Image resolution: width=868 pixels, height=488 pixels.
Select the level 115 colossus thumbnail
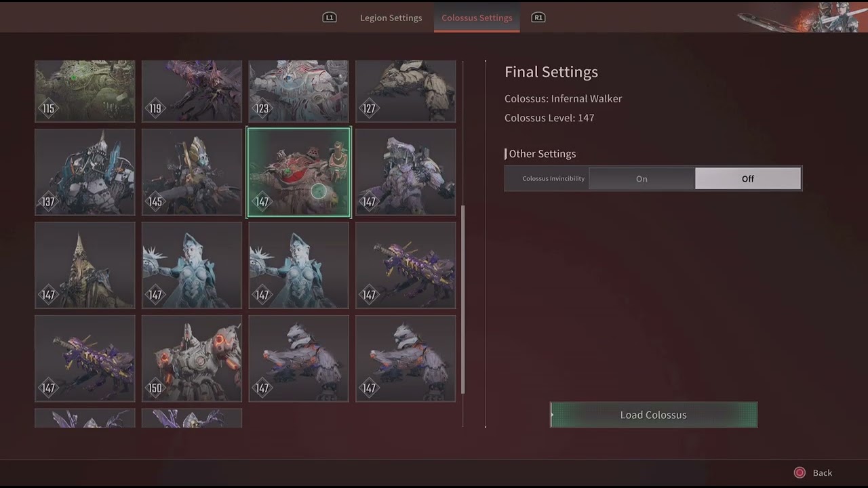85,91
